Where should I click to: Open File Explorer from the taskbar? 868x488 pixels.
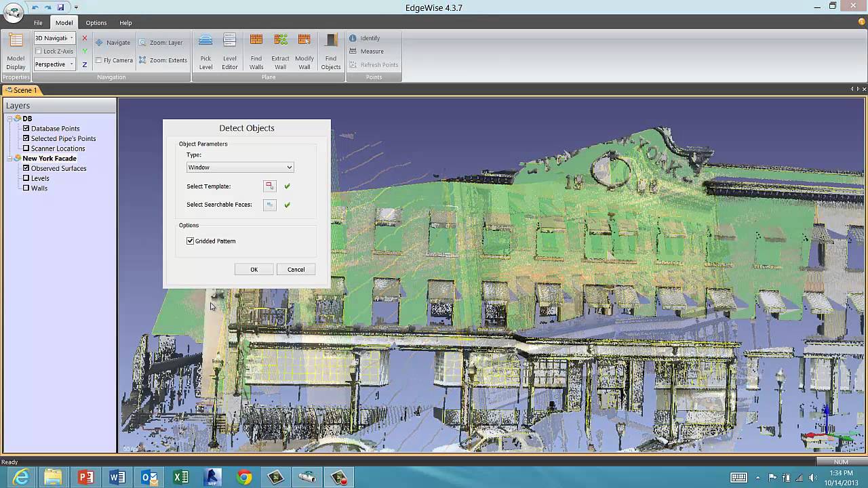pos(53,478)
